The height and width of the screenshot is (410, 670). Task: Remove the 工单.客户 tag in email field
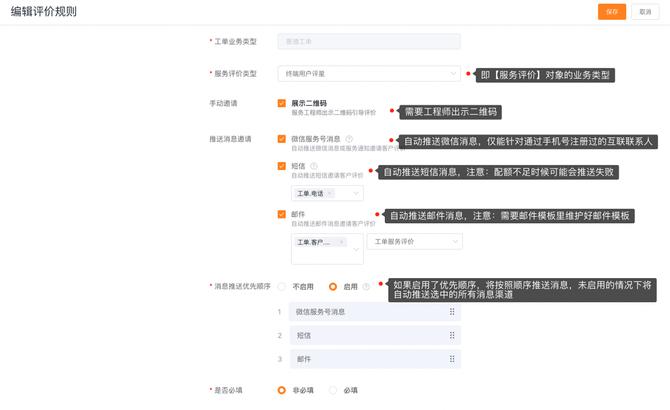(341, 242)
